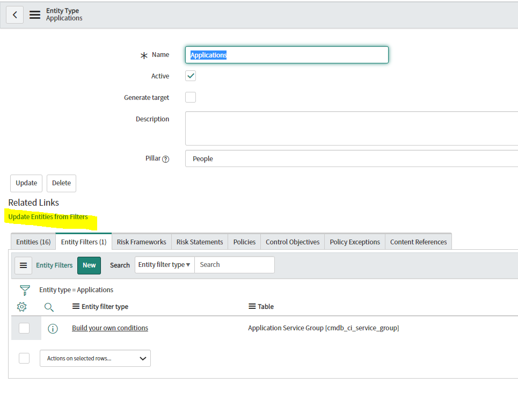518x420 pixels.
Task: Click the Entity Filters list menu icon
Action: 23,265
